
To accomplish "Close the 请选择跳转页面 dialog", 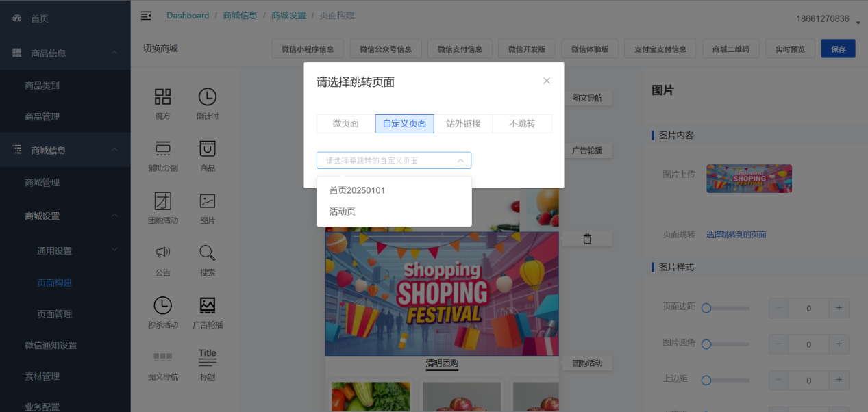I will (x=547, y=81).
